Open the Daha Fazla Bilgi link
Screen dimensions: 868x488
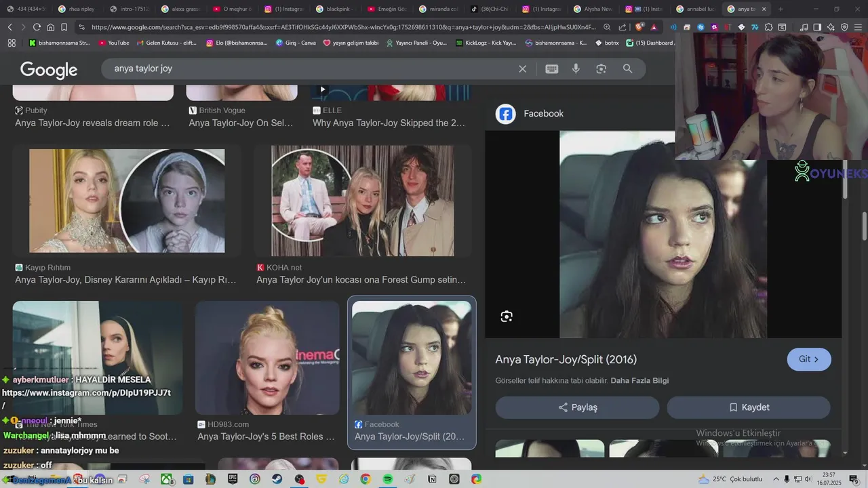point(639,381)
